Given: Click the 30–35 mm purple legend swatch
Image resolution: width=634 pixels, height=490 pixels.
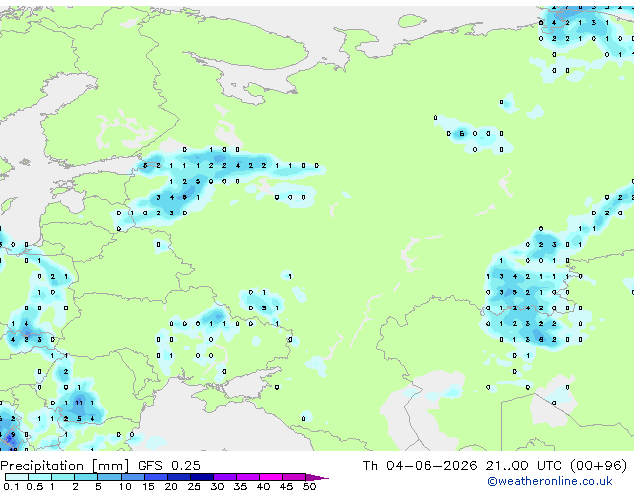Looking at the screenshot, I should click(x=224, y=477).
